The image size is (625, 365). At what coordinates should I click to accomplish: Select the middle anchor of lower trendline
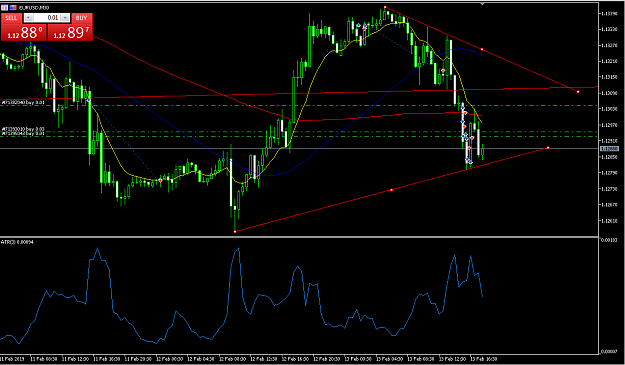click(x=391, y=190)
